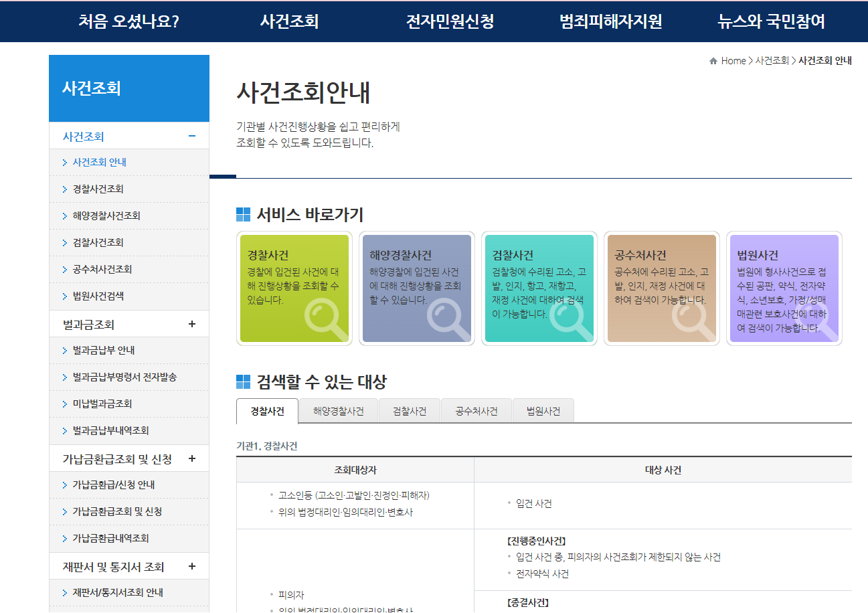Open 경찰사건조회 from the sidebar
Screen dimensions: 868x613
99,189
